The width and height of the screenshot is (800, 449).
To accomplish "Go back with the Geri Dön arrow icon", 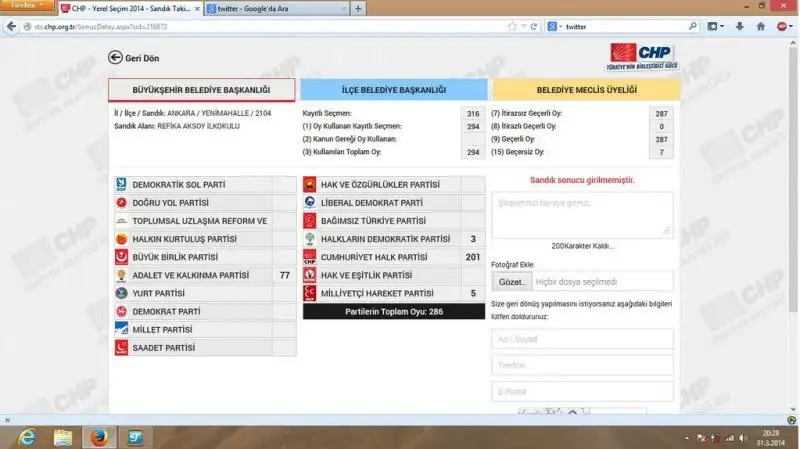I will pos(115,58).
